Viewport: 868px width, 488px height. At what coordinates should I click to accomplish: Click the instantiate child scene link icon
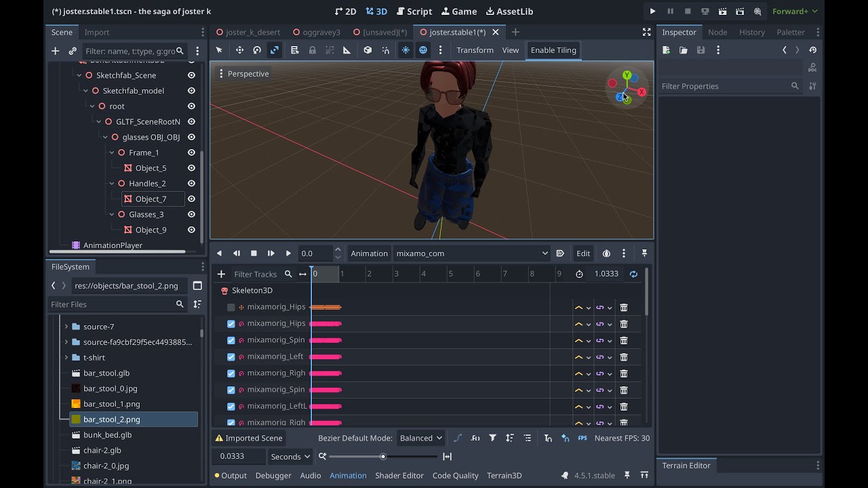(73, 51)
